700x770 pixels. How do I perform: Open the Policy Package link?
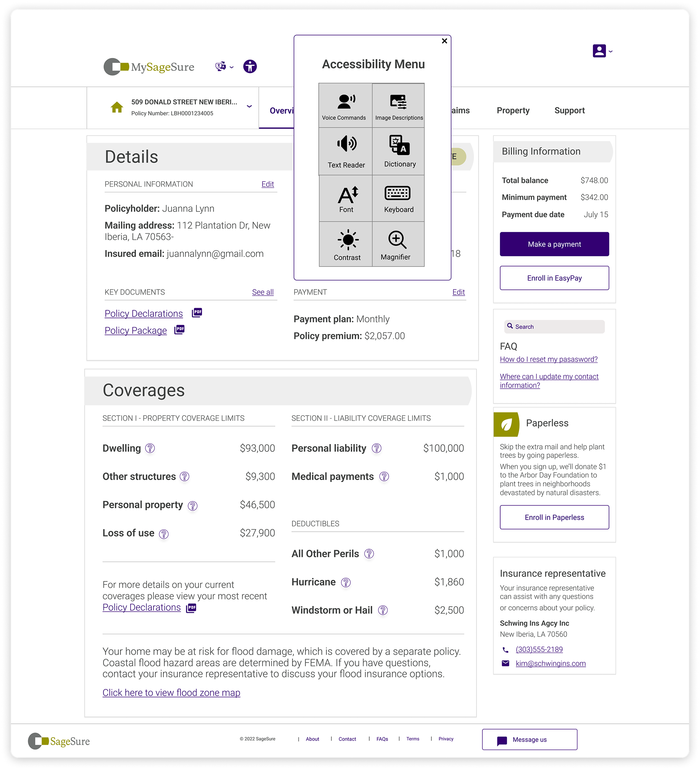coord(136,330)
